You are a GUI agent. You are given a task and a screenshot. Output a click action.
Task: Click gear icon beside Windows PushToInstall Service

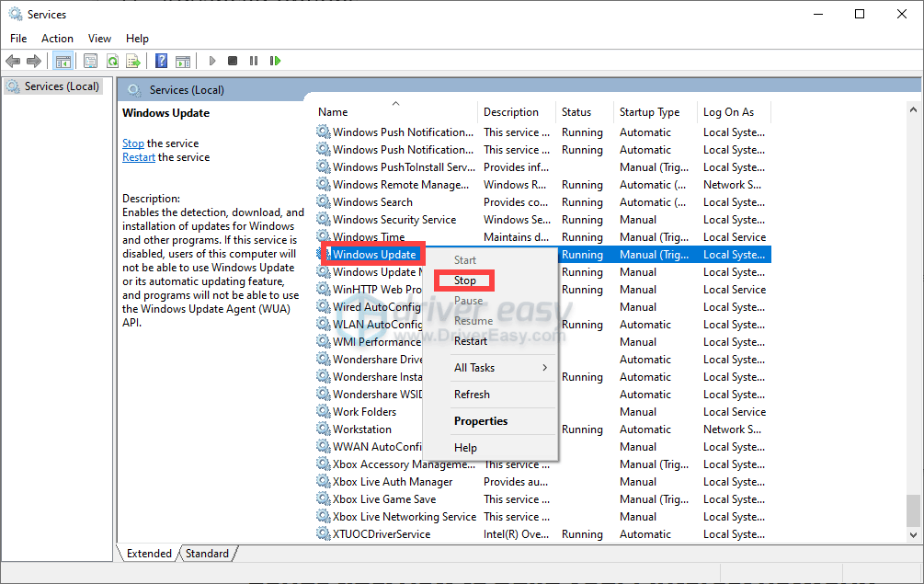click(323, 166)
